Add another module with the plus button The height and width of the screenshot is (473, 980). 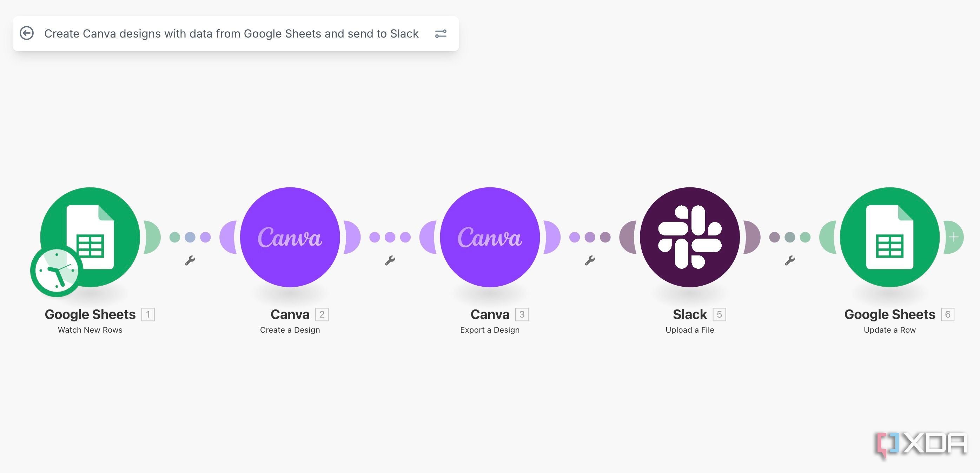(953, 237)
